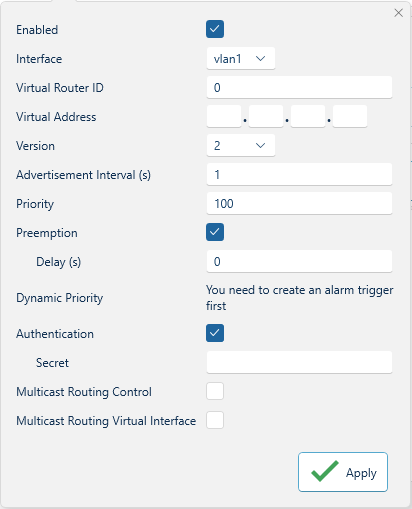This screenshot has width=412, height=509.
Task: Enable Multicast Routing Control checkbox
Action: [215, 391]
